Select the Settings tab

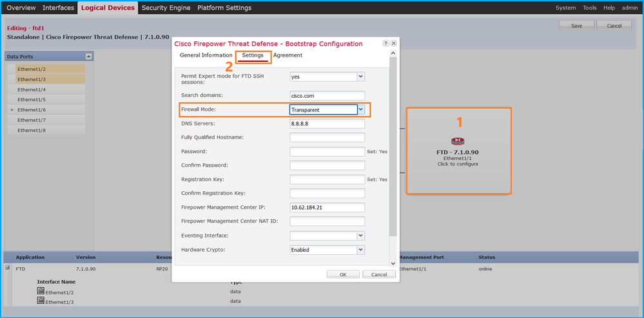click(x=253, y=55)
